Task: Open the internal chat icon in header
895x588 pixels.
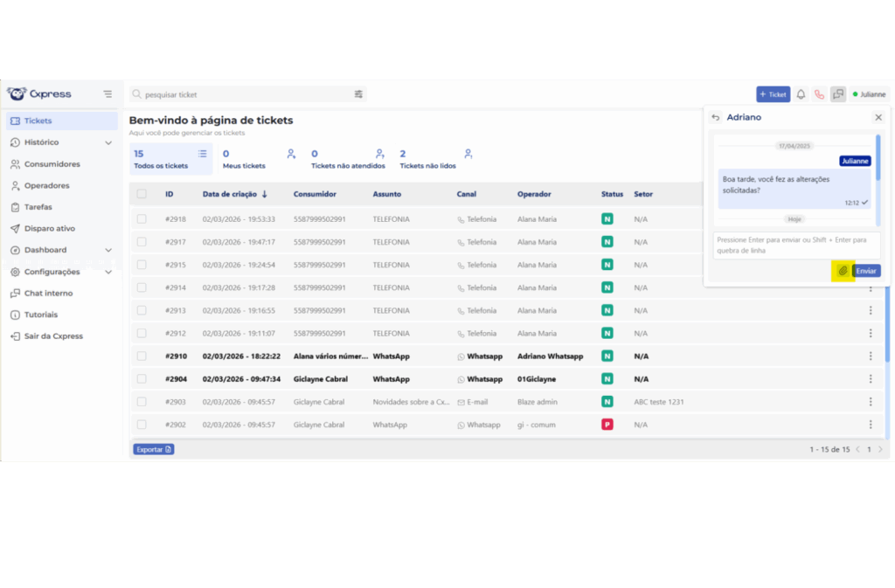Action: [838, 94]
